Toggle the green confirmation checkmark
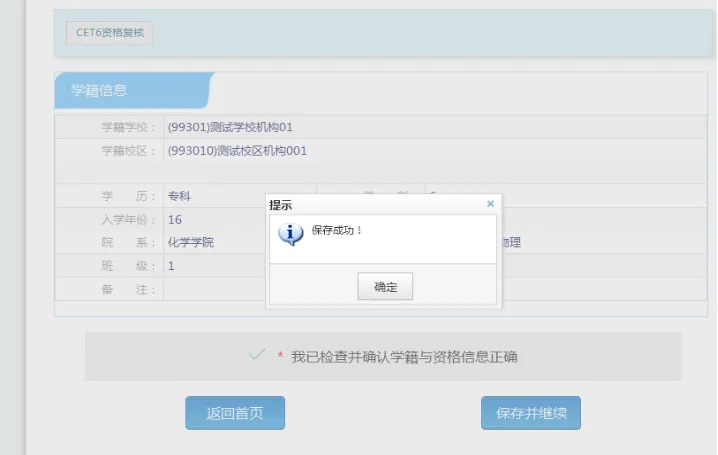The width and height of the screenshot is (718, 455). point(257,354)
